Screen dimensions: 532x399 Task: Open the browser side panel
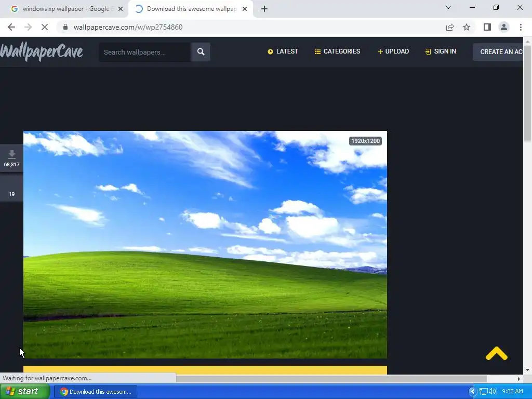click(x=487, y=27)
